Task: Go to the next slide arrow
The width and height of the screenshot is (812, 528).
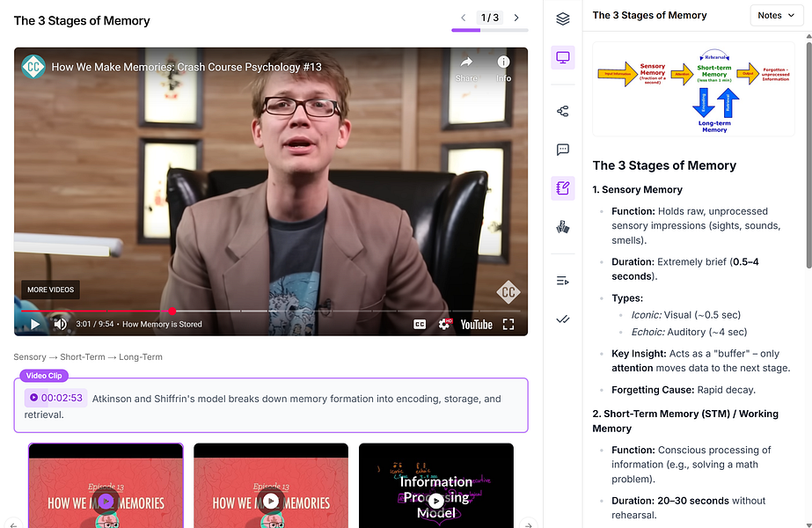Action: point(516,18)
